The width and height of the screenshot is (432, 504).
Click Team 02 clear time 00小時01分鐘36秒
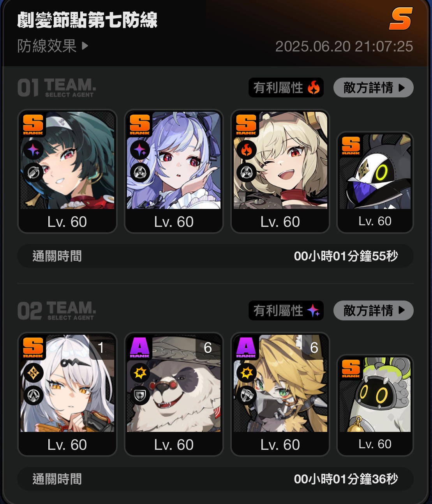tap(346, 479)
